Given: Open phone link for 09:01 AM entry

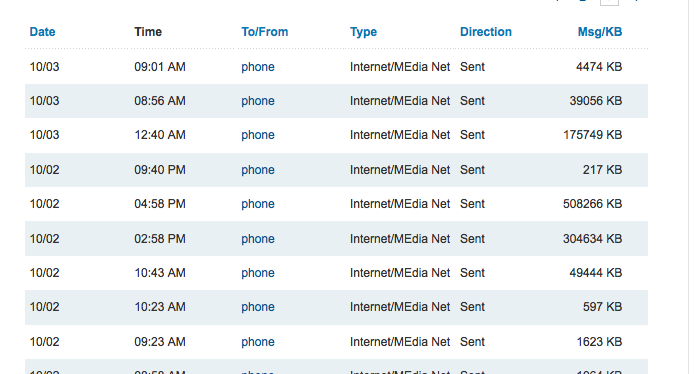Looking at the screenshot, I should [x=258, y=67].
